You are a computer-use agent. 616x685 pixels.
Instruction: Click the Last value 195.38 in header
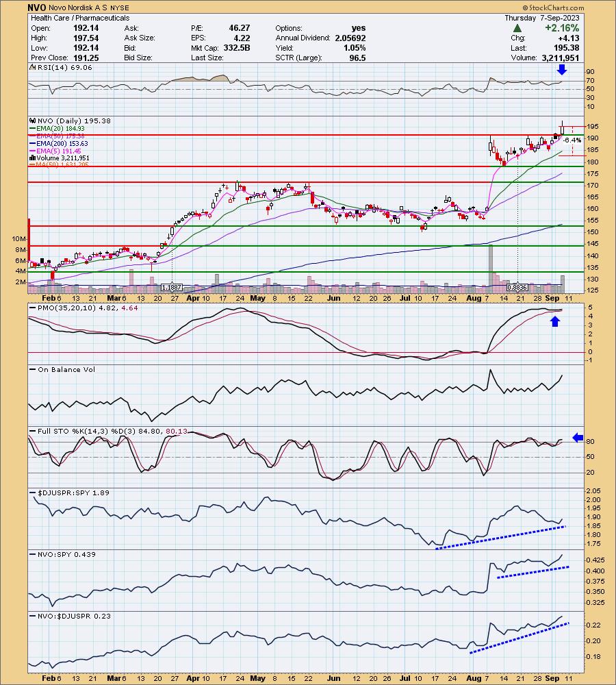pyautogui.click(x=566, y=48)
